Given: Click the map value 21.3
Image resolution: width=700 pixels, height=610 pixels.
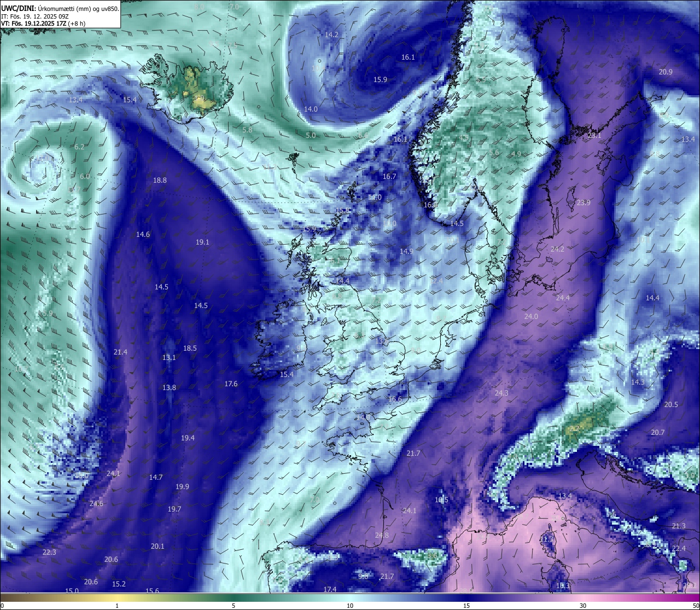Looking at the screenshot, I should (x=678, y=526).
